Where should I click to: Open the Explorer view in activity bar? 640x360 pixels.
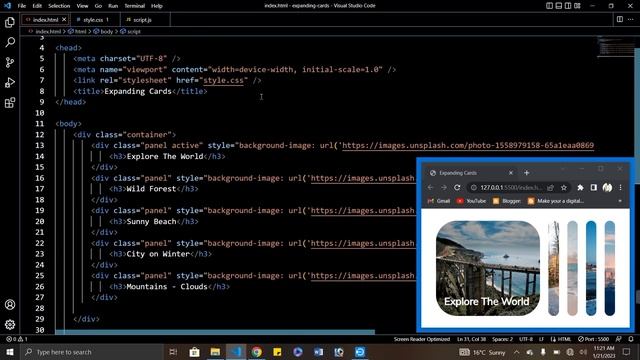click(10, 22)
